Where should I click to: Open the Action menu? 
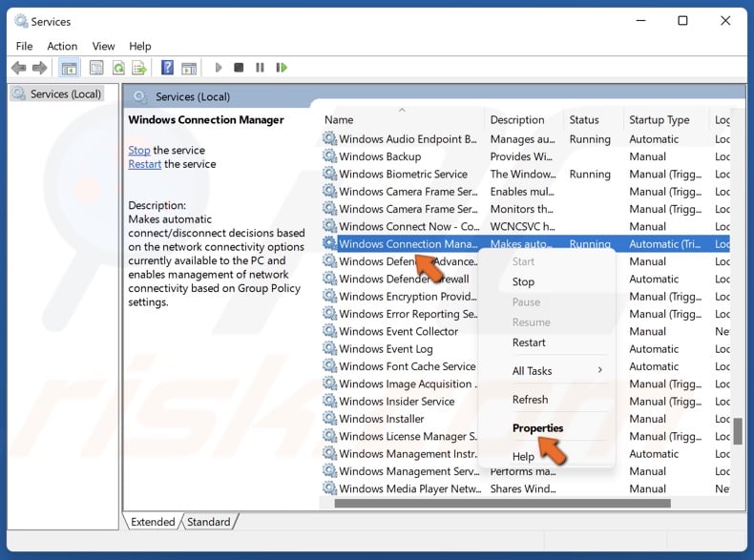pyautogui.click(x=62, y=46)
